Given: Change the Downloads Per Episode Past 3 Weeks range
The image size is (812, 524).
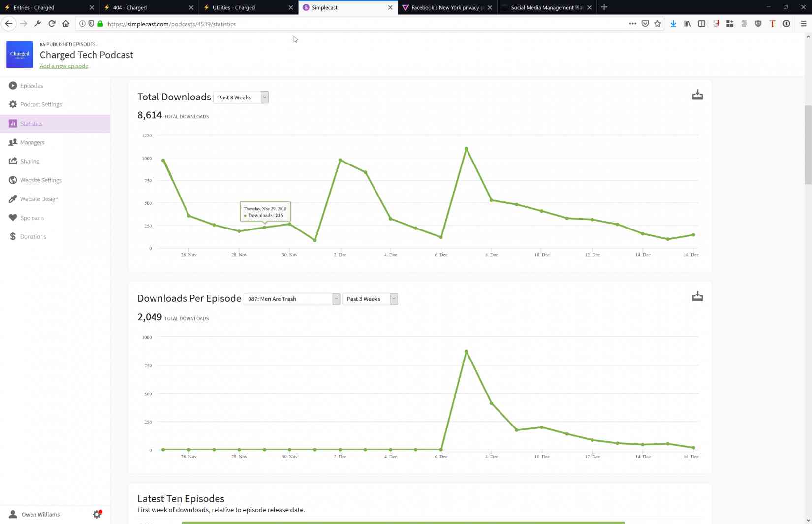Looking at the screenshot, I should 370,299.
